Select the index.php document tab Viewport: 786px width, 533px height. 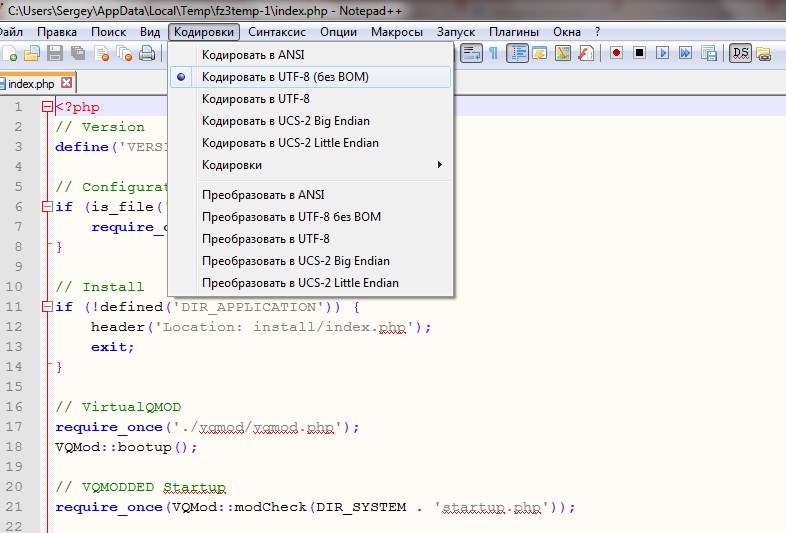31,84
